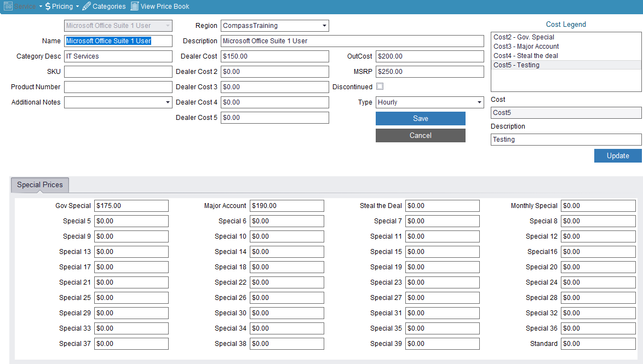Viewport: 643px width, 364px height.
Task: Select Cost5 - Testing in legend
Action: [566, 65]
